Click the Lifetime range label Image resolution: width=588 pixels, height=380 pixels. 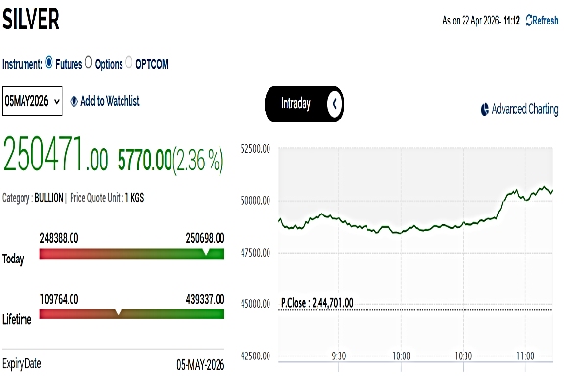[17, 319]
